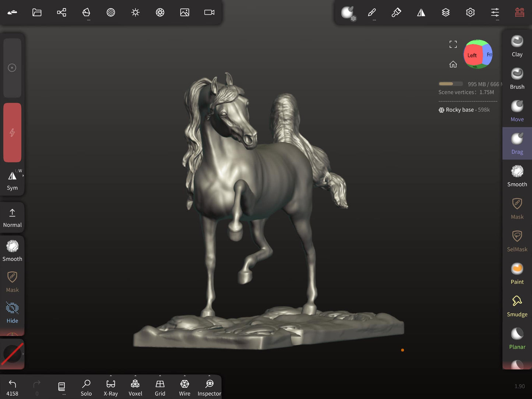Open the Voxel remesh menu

coord(135,388)
